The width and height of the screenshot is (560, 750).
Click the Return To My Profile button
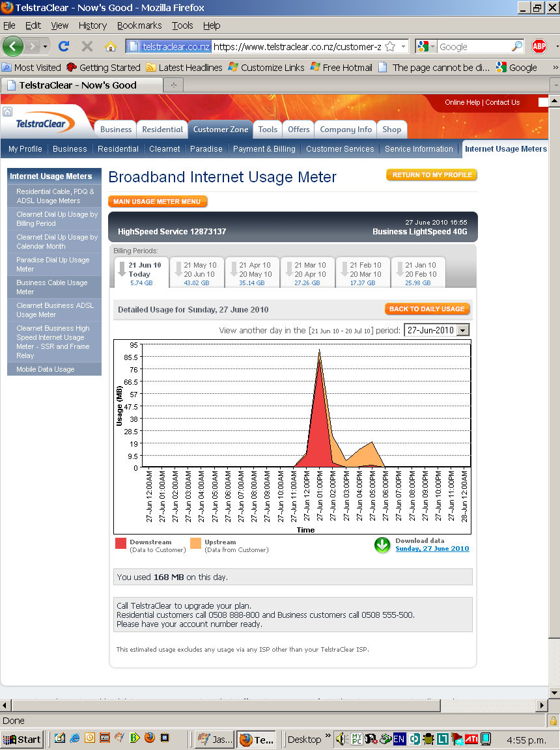(432, 174)
